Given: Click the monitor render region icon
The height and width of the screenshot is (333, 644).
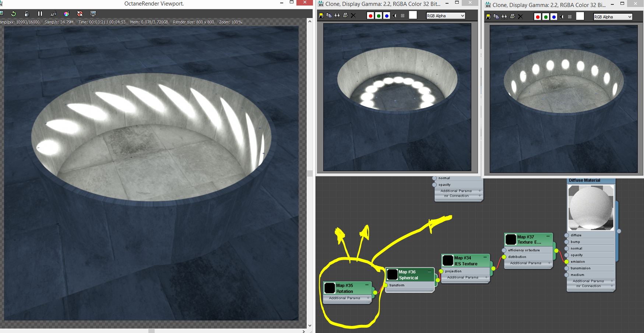Looking at the screenshot, I should tap(93, 14).
